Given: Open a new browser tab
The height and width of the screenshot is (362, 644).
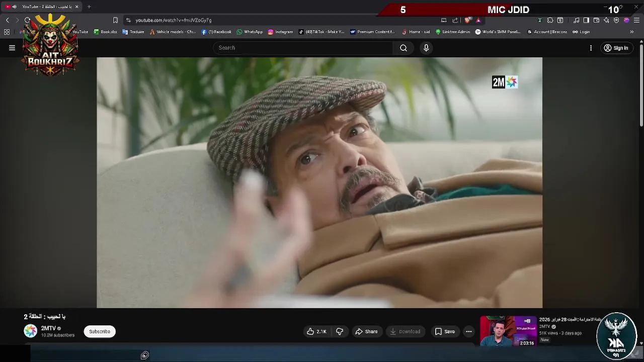Looking at the screenshot, I should pyautogui.click(x=89, y=7).
